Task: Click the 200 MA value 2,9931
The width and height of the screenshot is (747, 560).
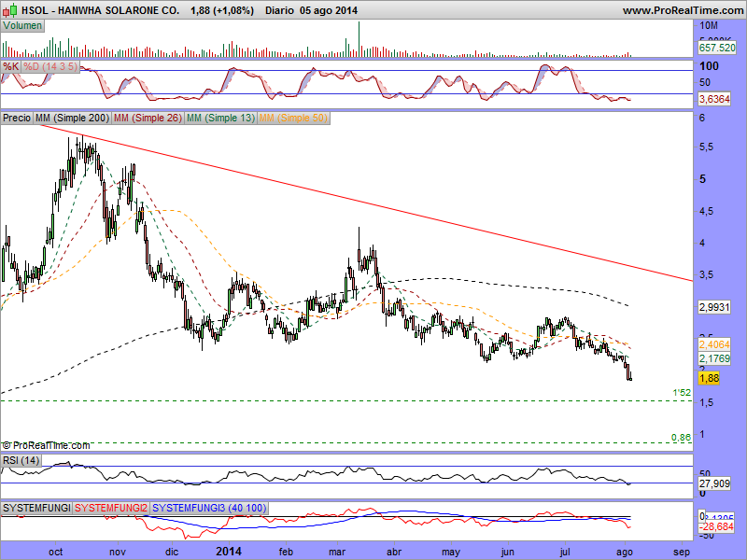Action: (x=714, y=307)
